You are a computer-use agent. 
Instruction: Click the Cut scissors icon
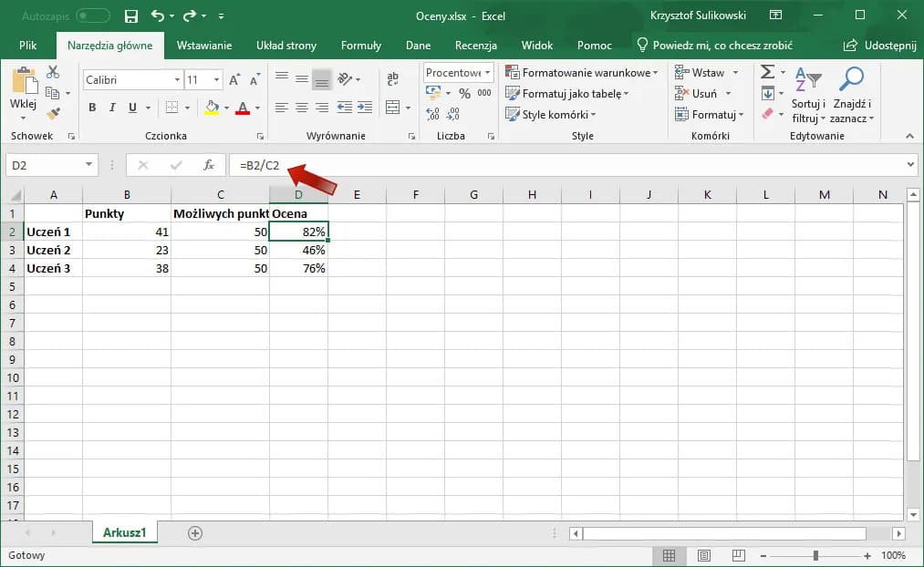point(53,73)
